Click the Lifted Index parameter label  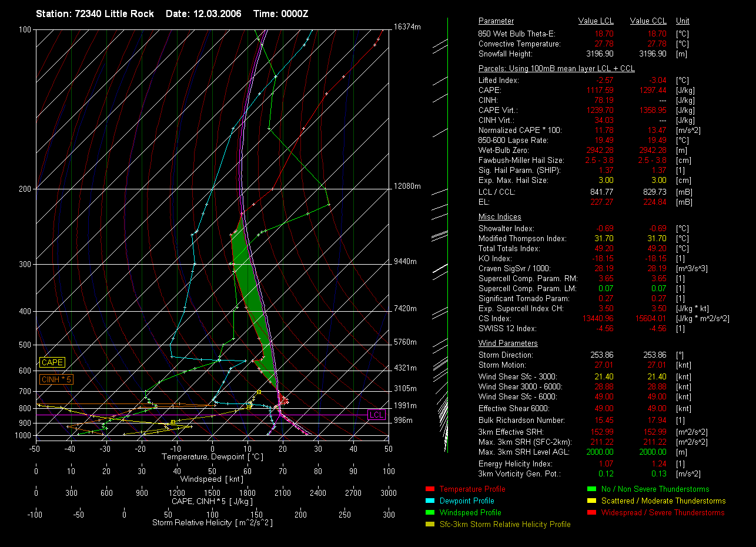click(x=499, y=81)
